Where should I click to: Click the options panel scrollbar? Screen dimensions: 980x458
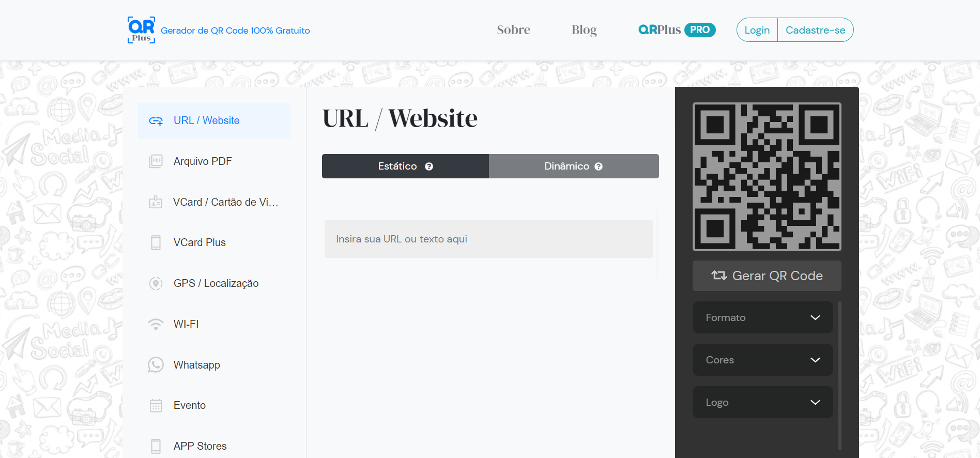(x=840, y=376)
